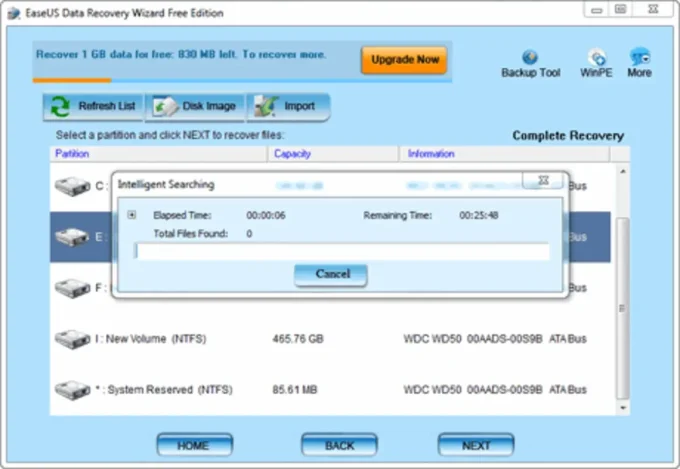Viewport: 680px width, 469px height.
Task: Expand the Elapsed Time details box
Action: click(132, 215)
